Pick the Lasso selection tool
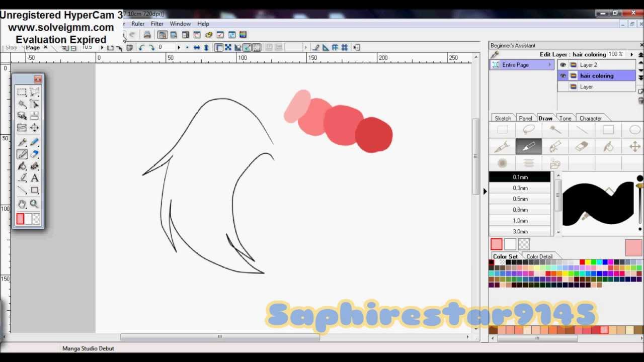 [528, 129]
